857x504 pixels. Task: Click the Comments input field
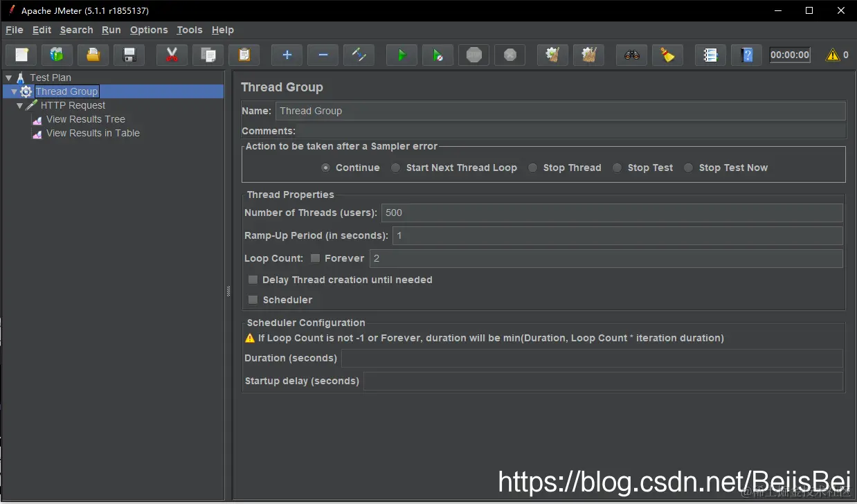pyautogui.click(x=572, y=131)
